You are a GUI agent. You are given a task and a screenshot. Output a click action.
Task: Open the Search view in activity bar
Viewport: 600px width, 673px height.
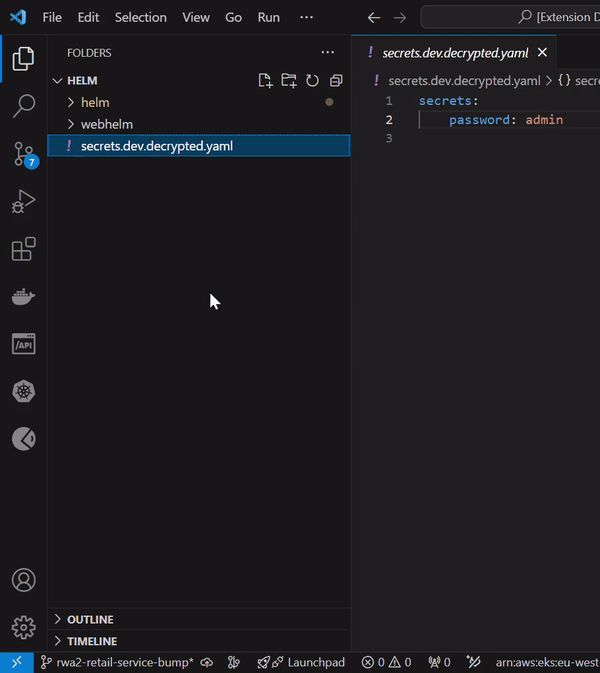pos(24,106)
